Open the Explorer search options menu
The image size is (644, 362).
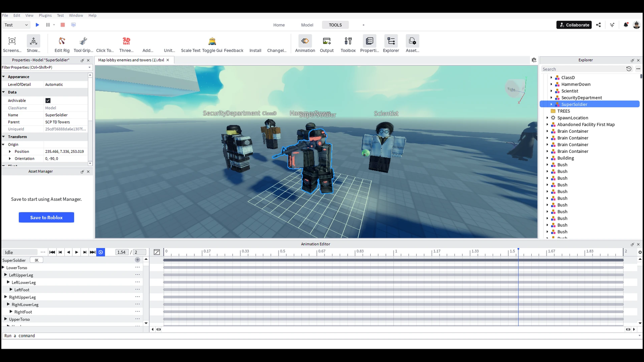coord(638,69)
